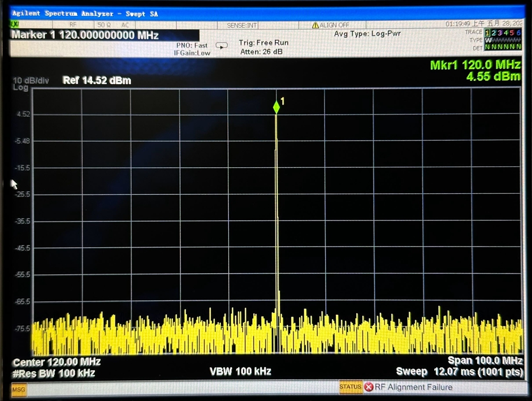Click the Trig: Free Run setting

tap(263, 43)
